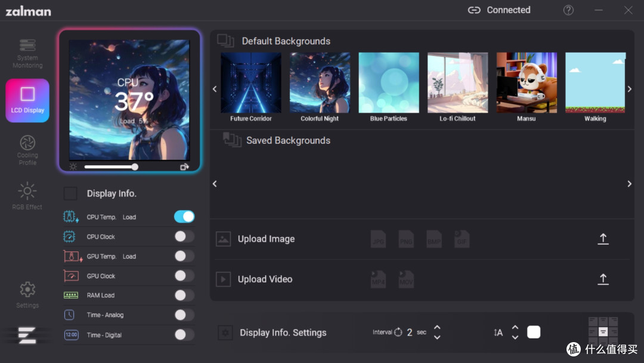Click the Saved Backgrounds header icon

pos(232,140)
